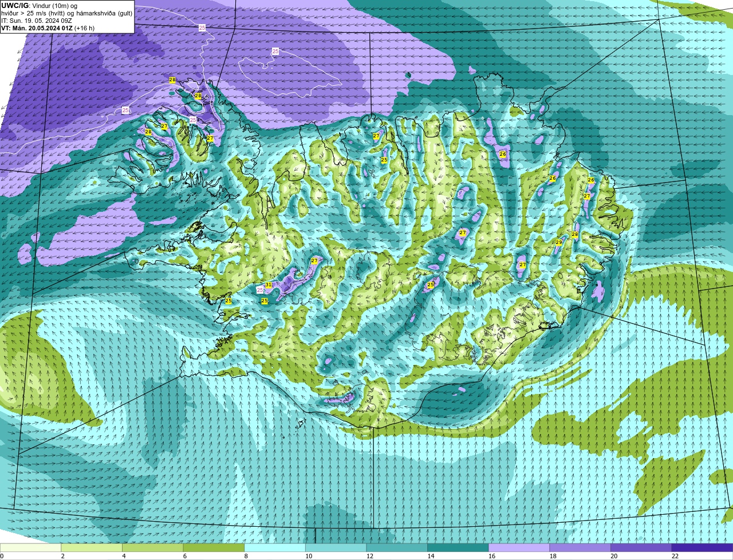733x560 pixels.
Task: Click the 14–16 m/s dark teal legend swatch
Action: click(x=458, y=547)
